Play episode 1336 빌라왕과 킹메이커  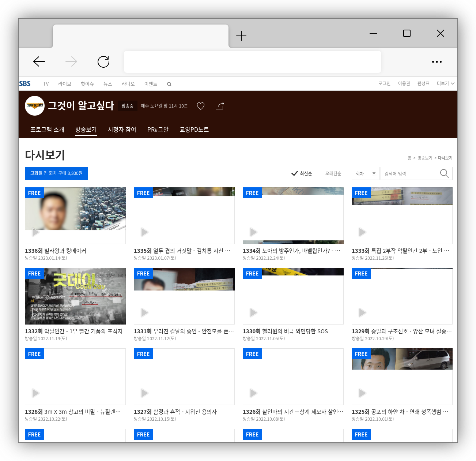[35, 232]
